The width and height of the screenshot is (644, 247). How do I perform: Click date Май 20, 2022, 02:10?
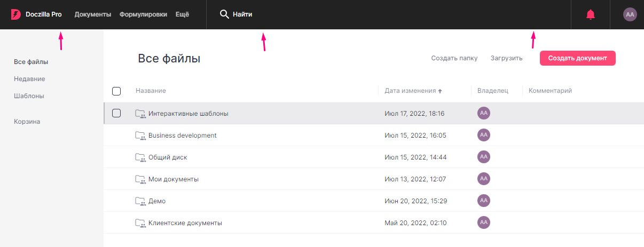click(x=415, y=223)
